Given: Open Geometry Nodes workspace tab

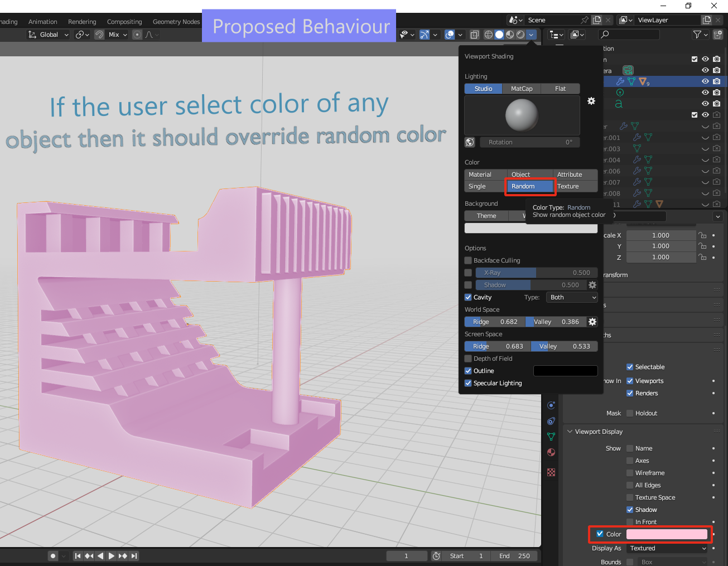Looking at the screenshot, I should pyautogui.click(x=176, y=22).
